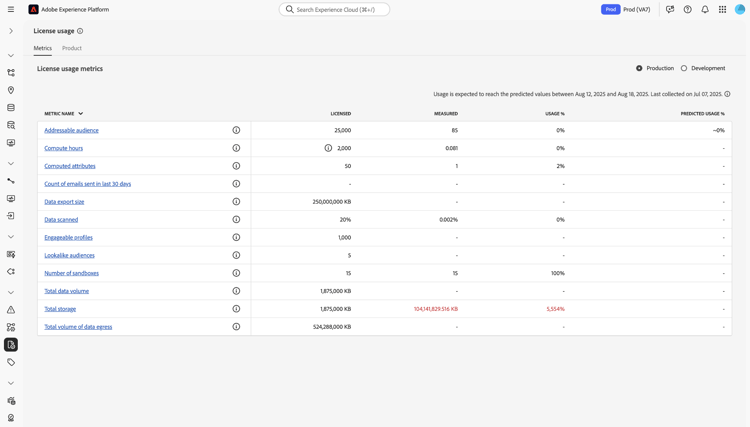This screenshot has height=427, width=750.
Task: Open the Addressable audience link
Action: [71, 130]
